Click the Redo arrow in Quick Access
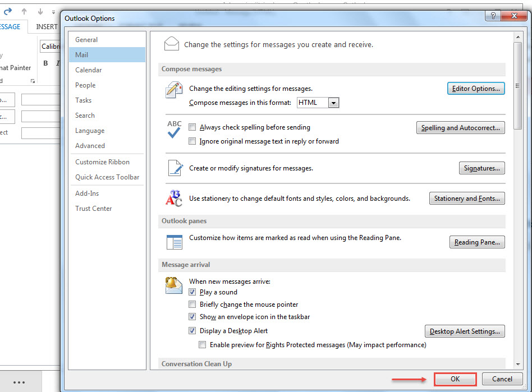Screen dimensions: 532x392 (x=7, y=11)
